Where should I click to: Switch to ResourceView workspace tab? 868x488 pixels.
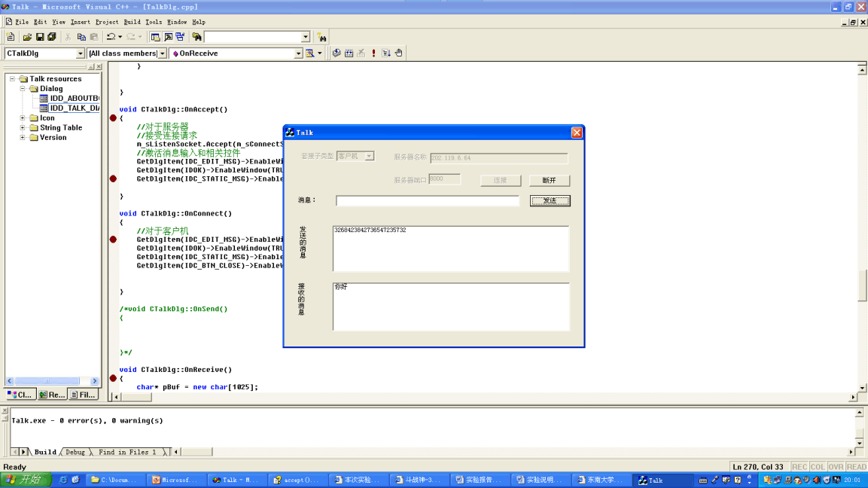(51, 395)
